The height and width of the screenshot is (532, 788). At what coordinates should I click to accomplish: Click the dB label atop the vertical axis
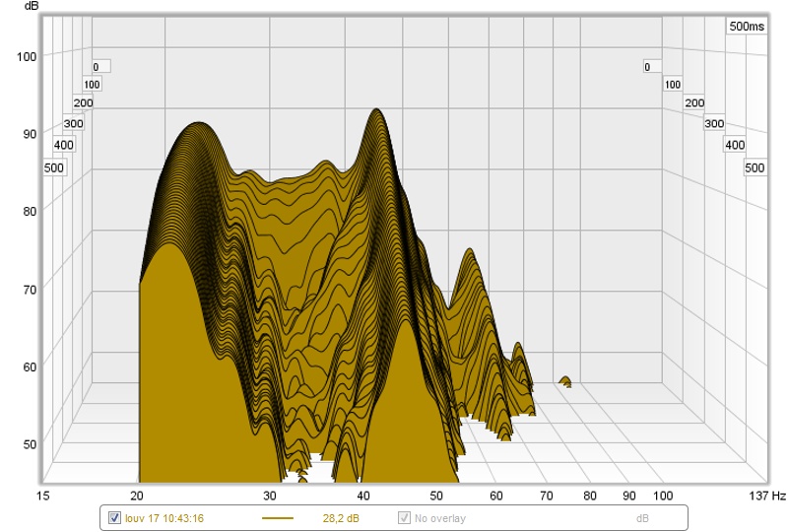(31, 7)
